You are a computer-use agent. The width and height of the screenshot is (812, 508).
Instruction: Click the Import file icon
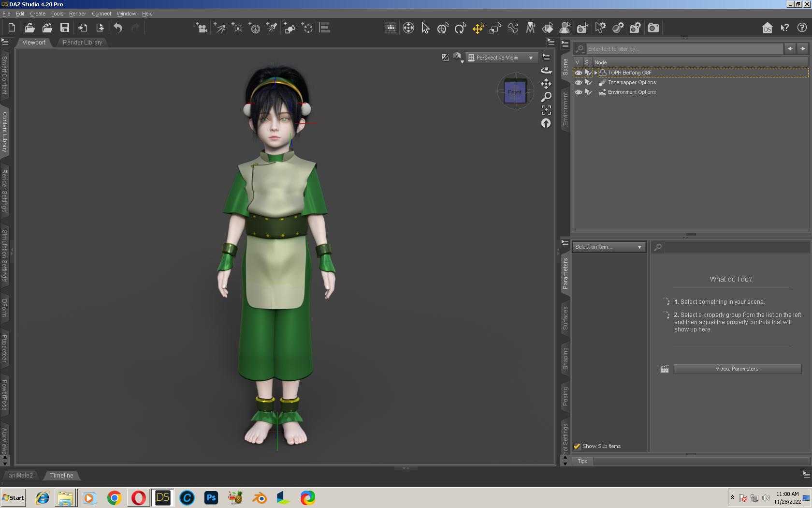(x=83, y=28)
